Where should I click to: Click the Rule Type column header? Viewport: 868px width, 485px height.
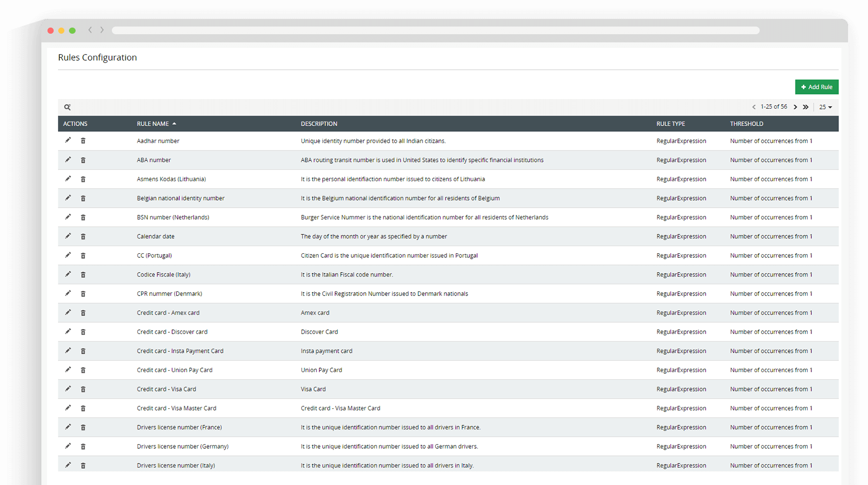click(x=670, y=124)
